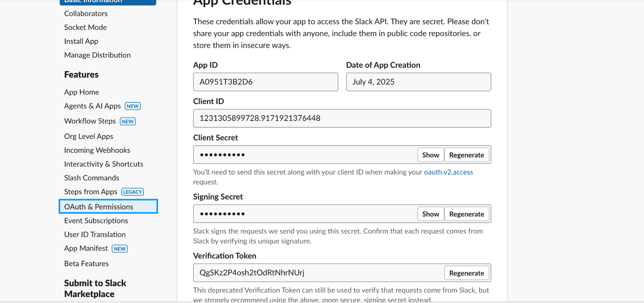Viewport: 644px width, 303px height.
Task: Open App Manifest page
Action: pos(86,248)
